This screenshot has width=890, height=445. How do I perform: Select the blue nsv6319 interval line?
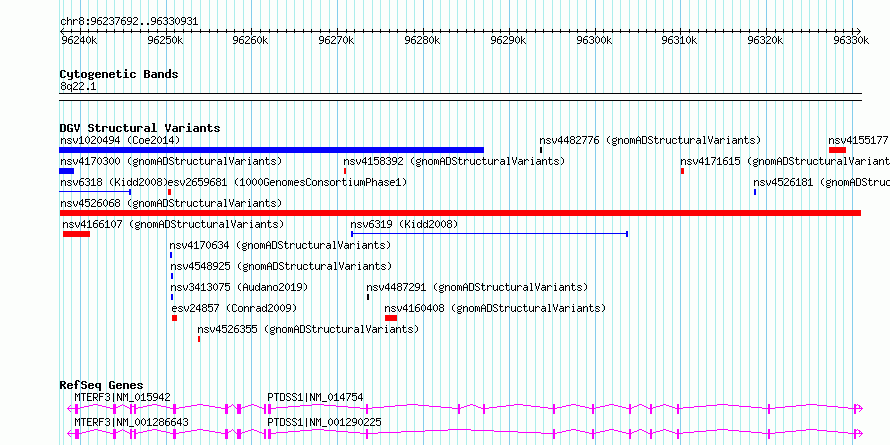pyautogui.click(x=489, y=234)
